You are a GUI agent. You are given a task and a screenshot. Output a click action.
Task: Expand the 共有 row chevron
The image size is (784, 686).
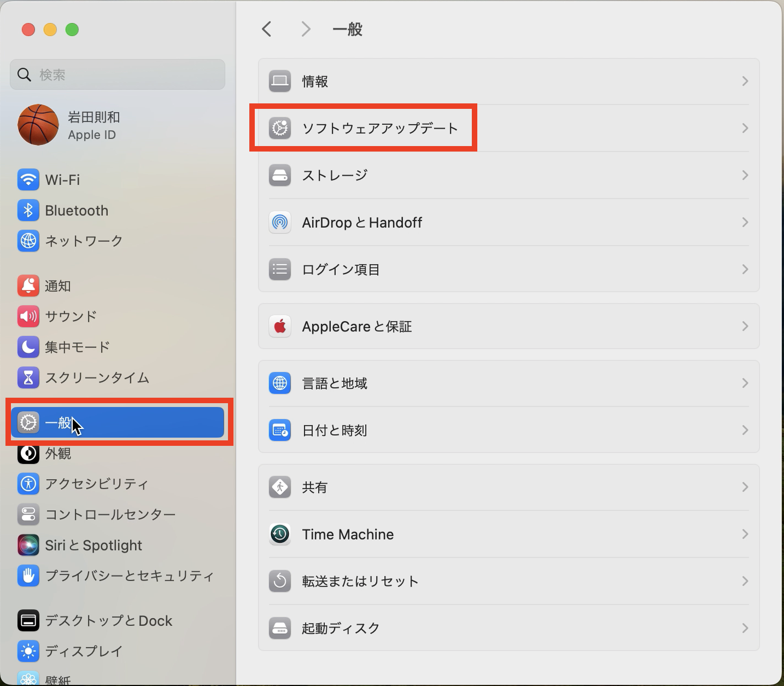point(745,487)
